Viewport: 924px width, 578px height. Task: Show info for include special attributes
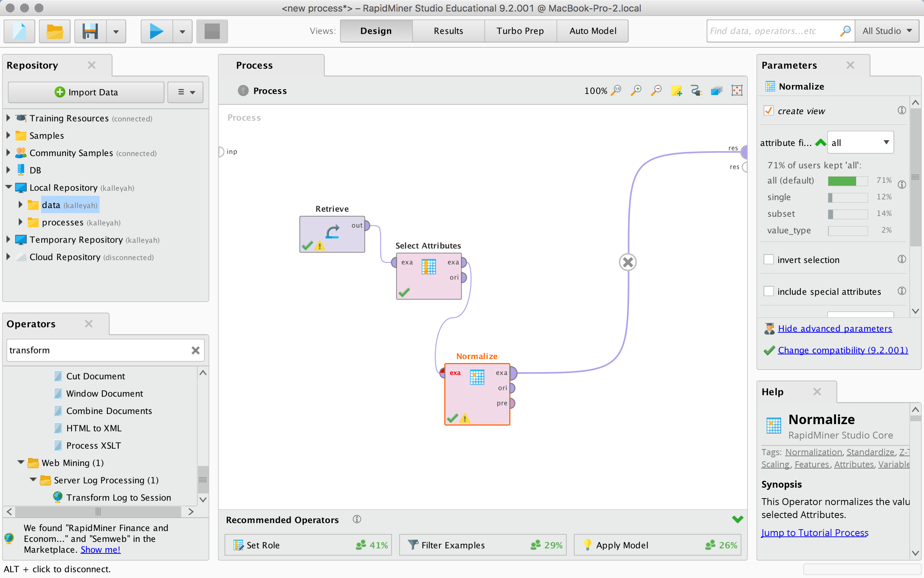(x=902, y=291)
